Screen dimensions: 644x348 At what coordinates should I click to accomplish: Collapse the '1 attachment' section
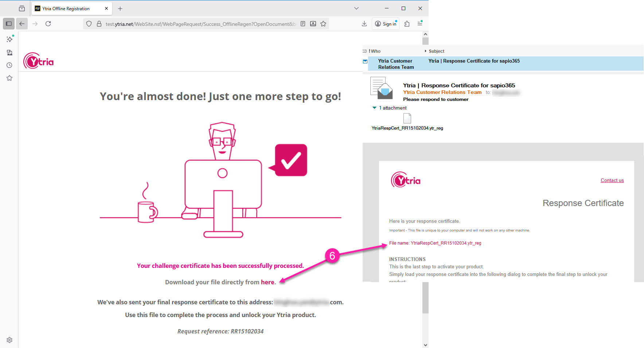tap(374, 108)
